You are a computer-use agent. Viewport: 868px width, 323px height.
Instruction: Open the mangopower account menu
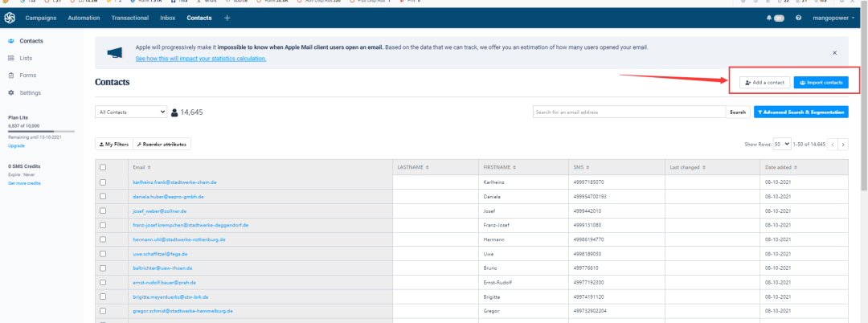point(833,18)
